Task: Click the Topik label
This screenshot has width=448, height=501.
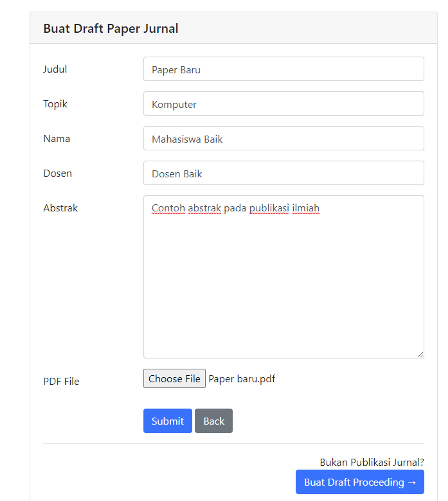Action: tap(55, 104)
